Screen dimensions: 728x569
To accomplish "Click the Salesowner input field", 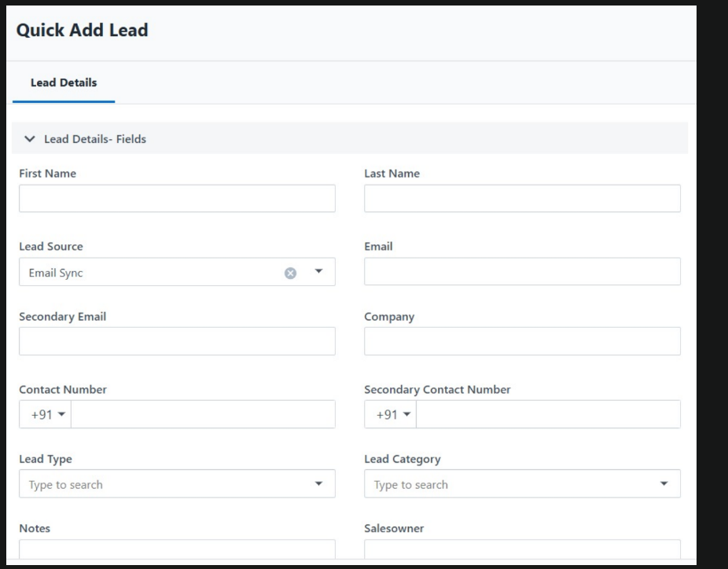I will click(522, 549).
